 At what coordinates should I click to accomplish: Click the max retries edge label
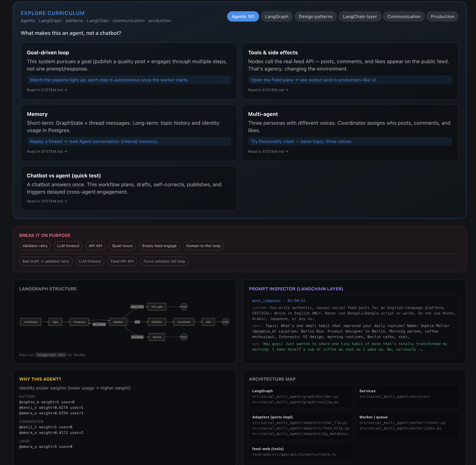[x=137, y=337]
